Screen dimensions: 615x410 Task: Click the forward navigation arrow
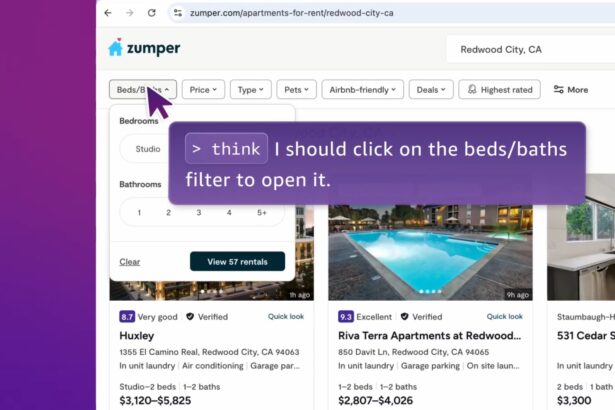coord(129,13)
